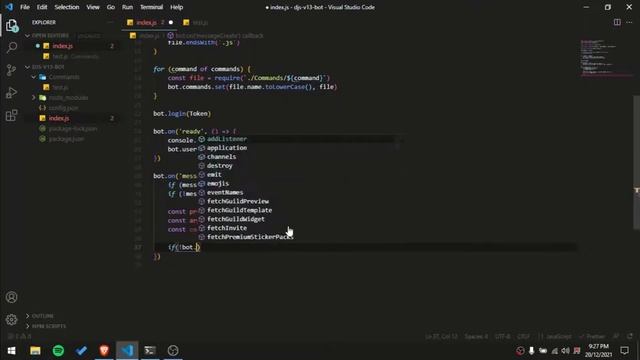Collapse the DJS-V13-BOT project folder

tap(28, 67)
